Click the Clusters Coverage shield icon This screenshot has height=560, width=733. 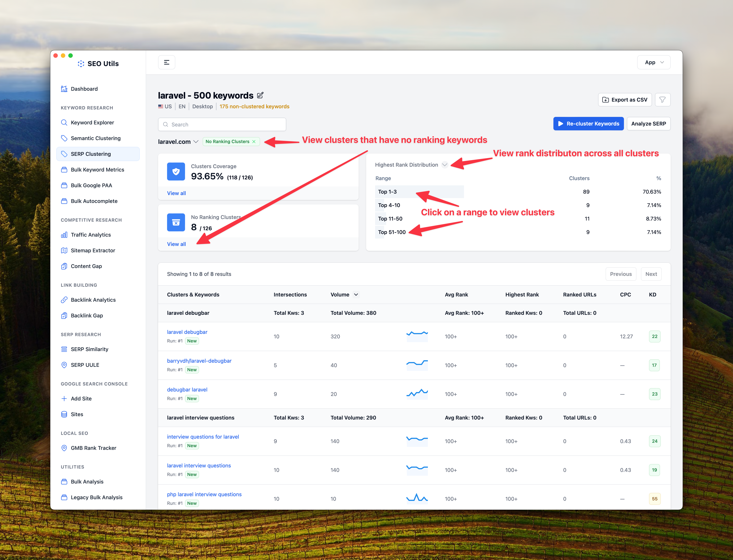(176, 171)
